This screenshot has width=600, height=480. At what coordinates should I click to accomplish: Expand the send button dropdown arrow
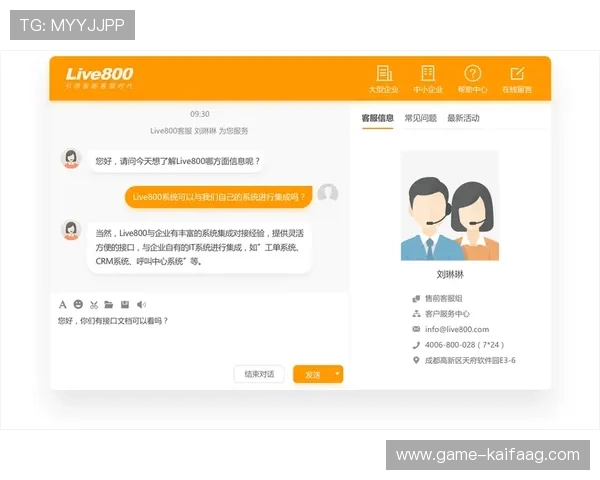[x=338, y=374]
